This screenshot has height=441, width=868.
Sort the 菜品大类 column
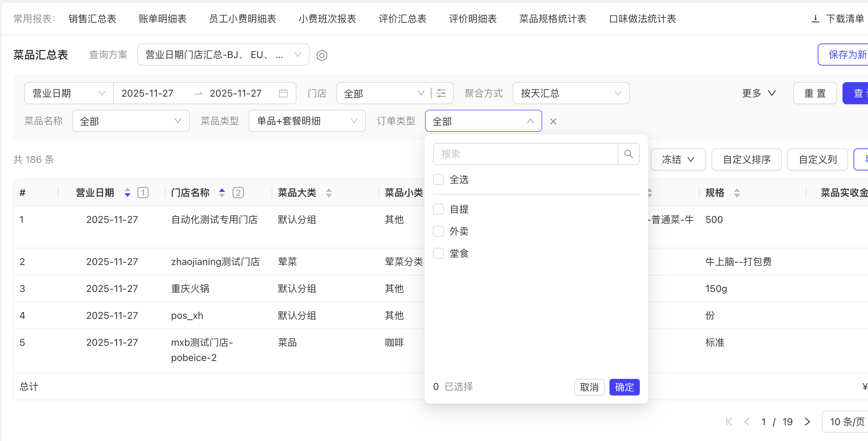coord(329,193)
